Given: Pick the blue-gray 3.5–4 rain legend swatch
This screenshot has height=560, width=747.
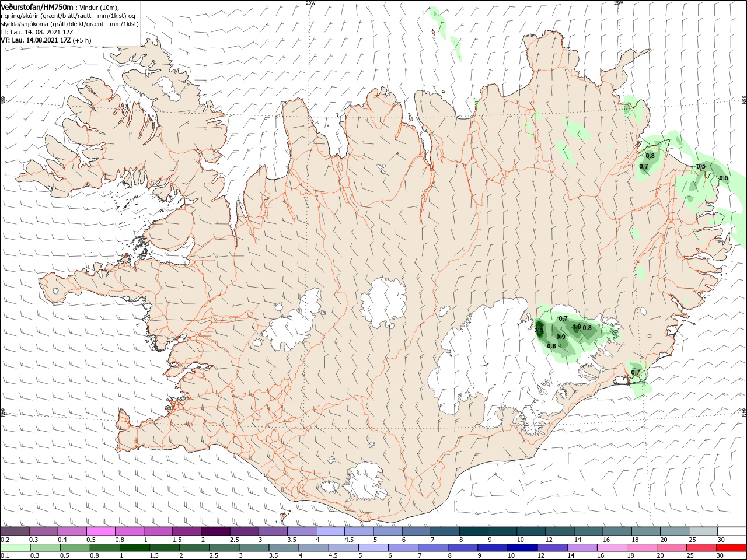Looking at the screenshot, I should [284, 548].
